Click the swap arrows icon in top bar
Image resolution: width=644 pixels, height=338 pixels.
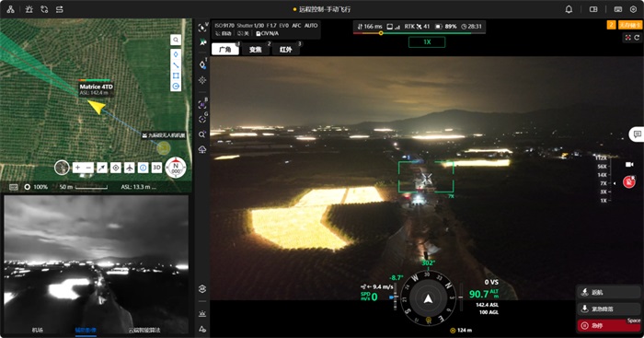60,9
